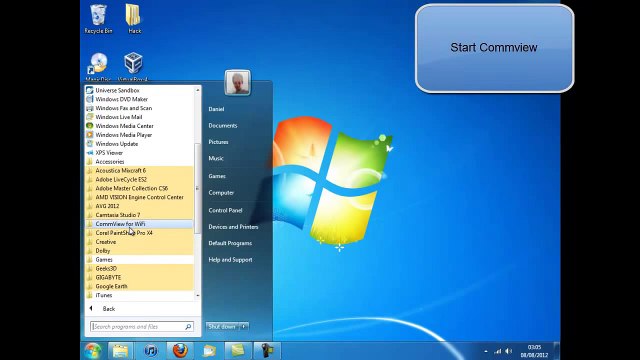Viewport: 640px width, 360px height.
Task: Open Games from Start menu right pane
Action: point(217,176)
